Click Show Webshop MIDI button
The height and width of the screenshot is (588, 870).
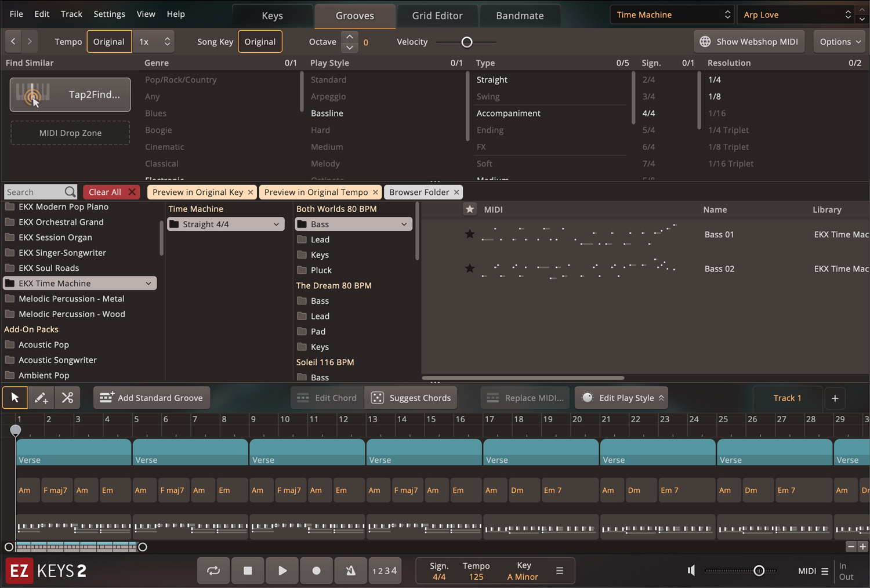(x=749, y=42)
